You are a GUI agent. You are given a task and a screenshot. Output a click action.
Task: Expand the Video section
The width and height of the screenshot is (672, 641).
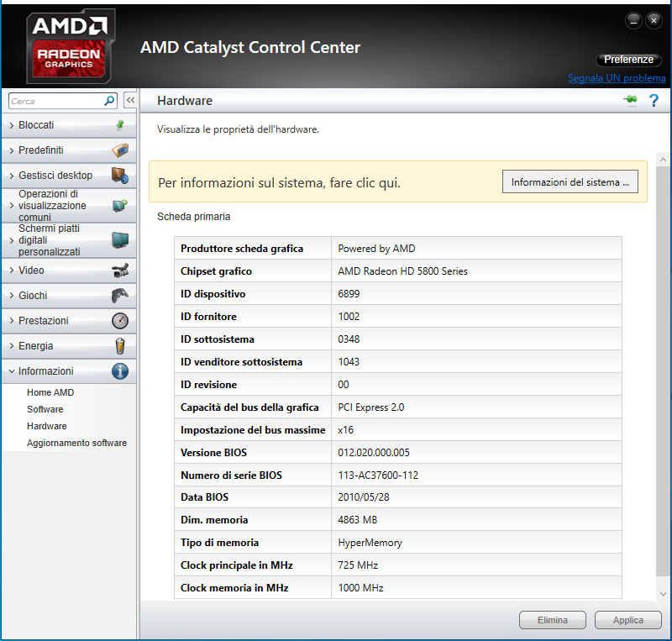point(69,271)
